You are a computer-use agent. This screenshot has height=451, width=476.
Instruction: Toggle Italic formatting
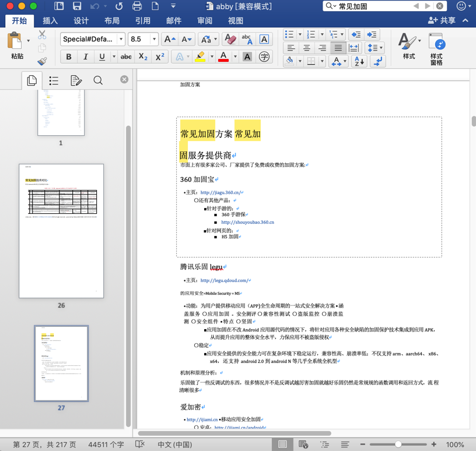(x=86, y=57)
